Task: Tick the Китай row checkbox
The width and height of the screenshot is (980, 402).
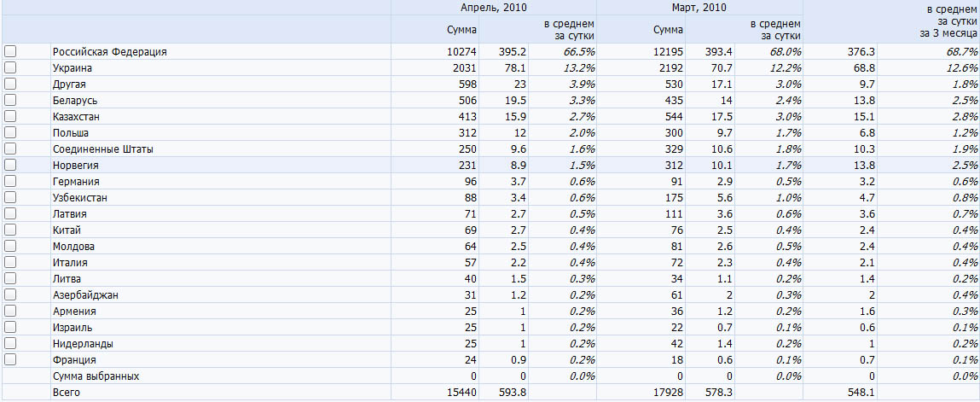Action: coord(10,230)
